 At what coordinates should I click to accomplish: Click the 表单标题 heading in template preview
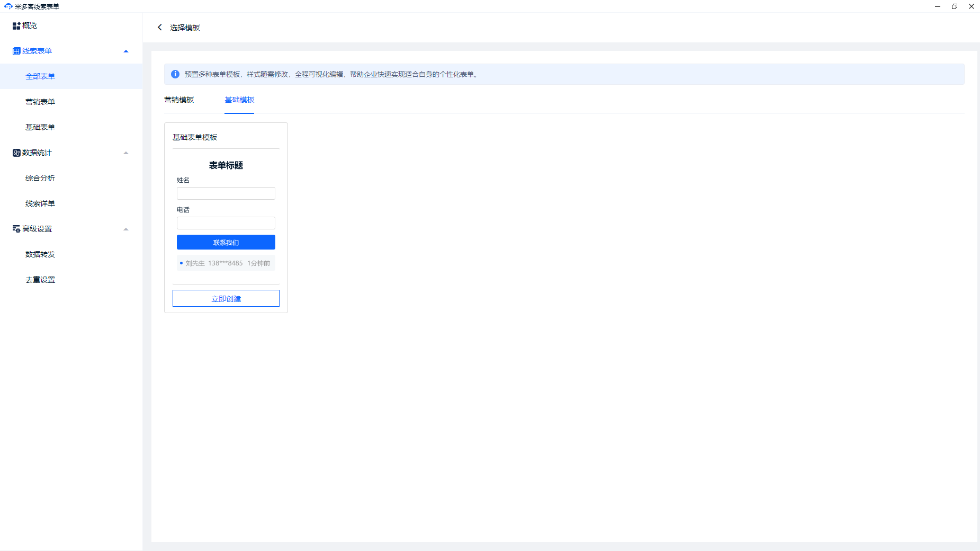(x=226, y=165)
